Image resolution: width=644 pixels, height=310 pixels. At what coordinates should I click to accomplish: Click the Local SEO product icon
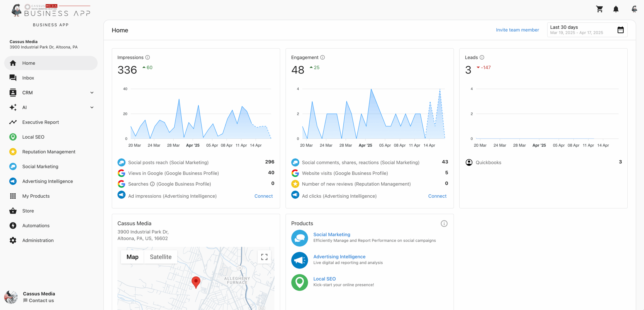[300, 282]
